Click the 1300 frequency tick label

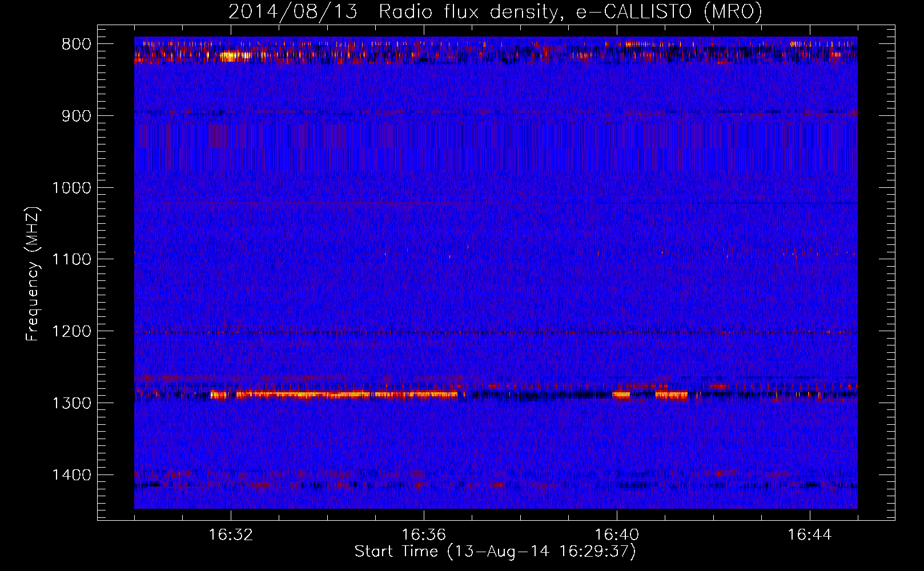tap(71, 403)
